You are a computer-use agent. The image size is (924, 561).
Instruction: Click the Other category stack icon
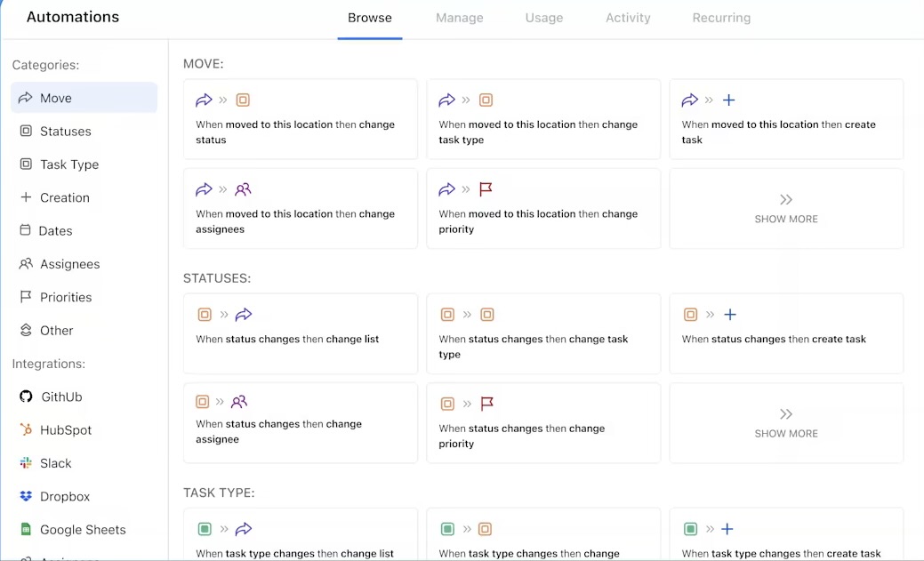(26, 330)
